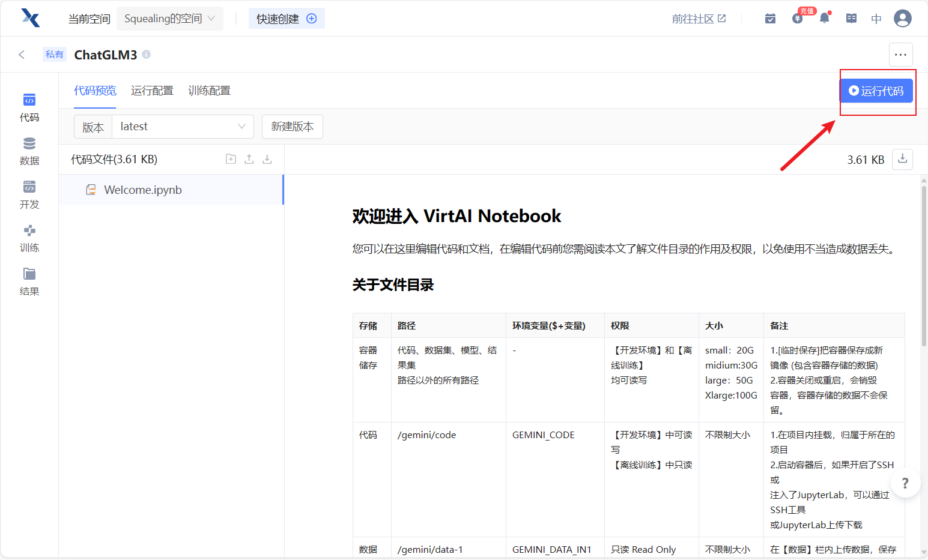The image size is (928, 560).
Task: Open the 代码 section in the sidebar
Action: coord(29,107)
